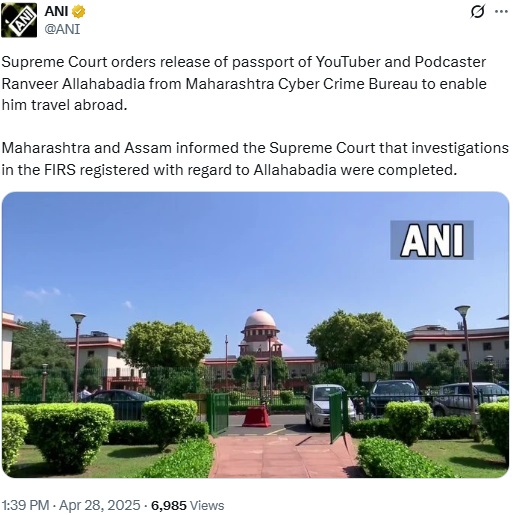Click the tweet paragraph about passport release
Screen dimensions: 521x515
click(244, 83)
